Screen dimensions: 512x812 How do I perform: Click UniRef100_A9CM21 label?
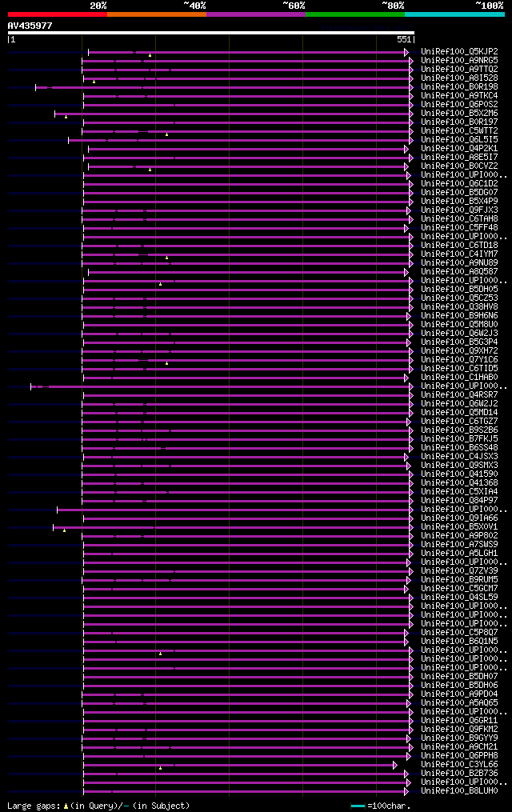(459, 747)
